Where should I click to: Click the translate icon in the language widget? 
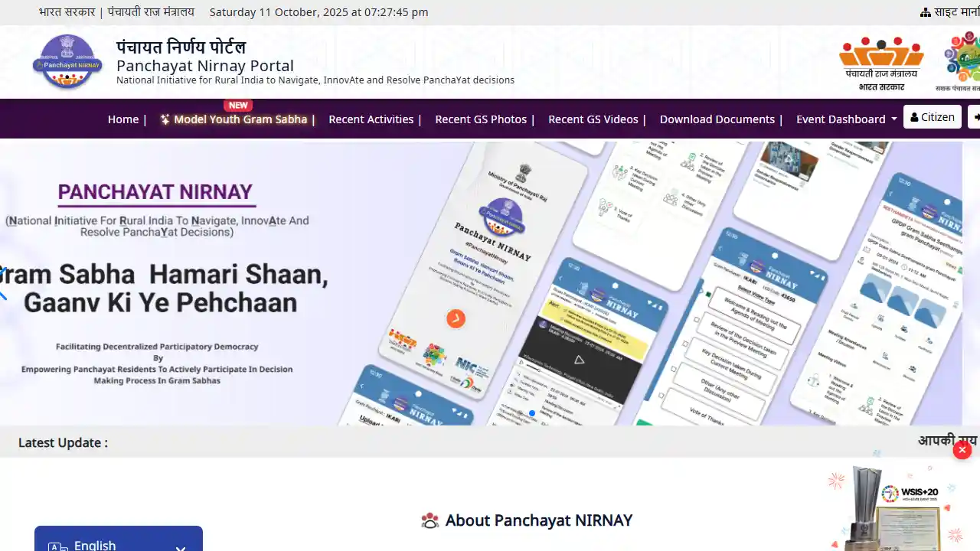[57, 546]
